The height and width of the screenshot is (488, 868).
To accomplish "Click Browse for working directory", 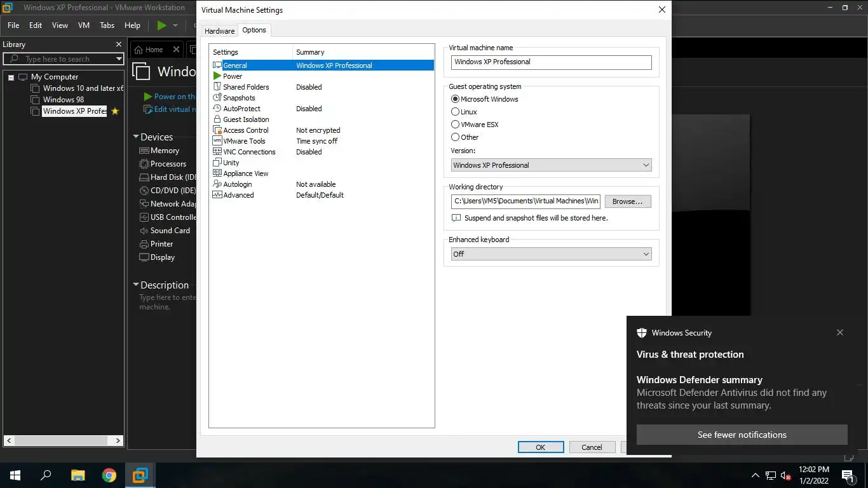I will pyautogui.click(x=628, y=201).
